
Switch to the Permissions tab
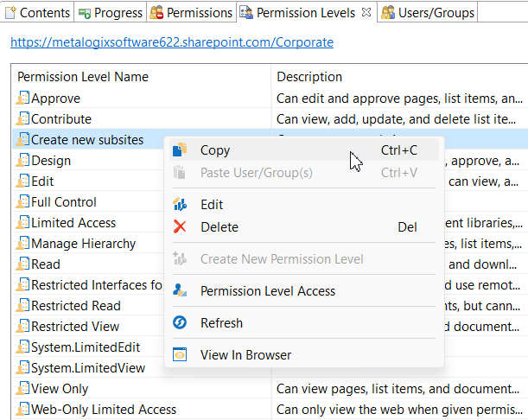tap(192, 13)
